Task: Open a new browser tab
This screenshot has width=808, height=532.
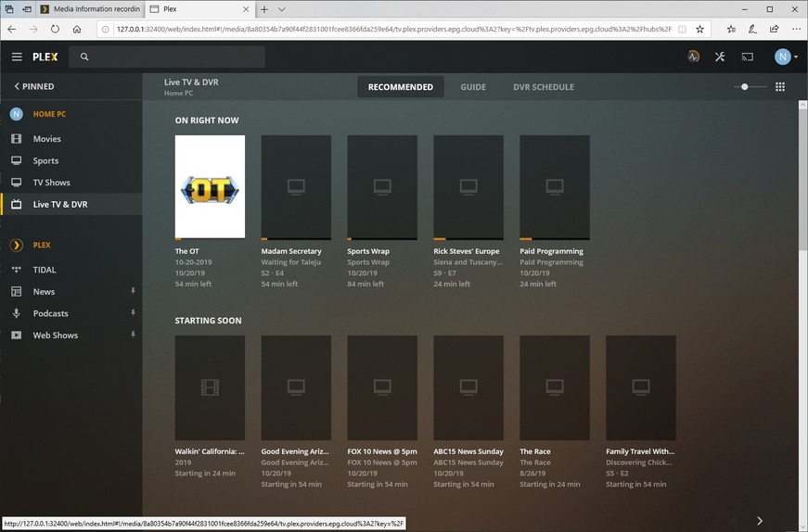Action: 264,9
